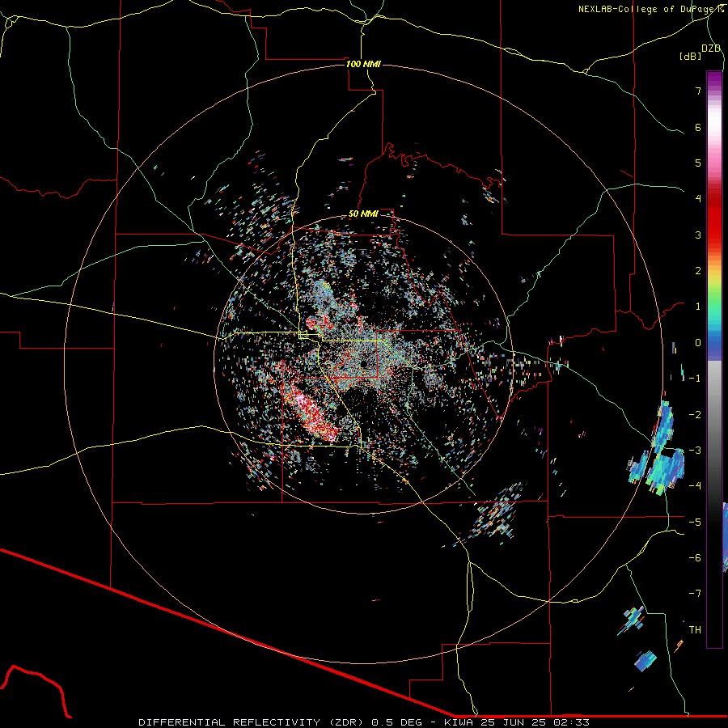Screen dimensions: 728x728
Task: Click the -3 value on the scale
Action: [695, 451]
